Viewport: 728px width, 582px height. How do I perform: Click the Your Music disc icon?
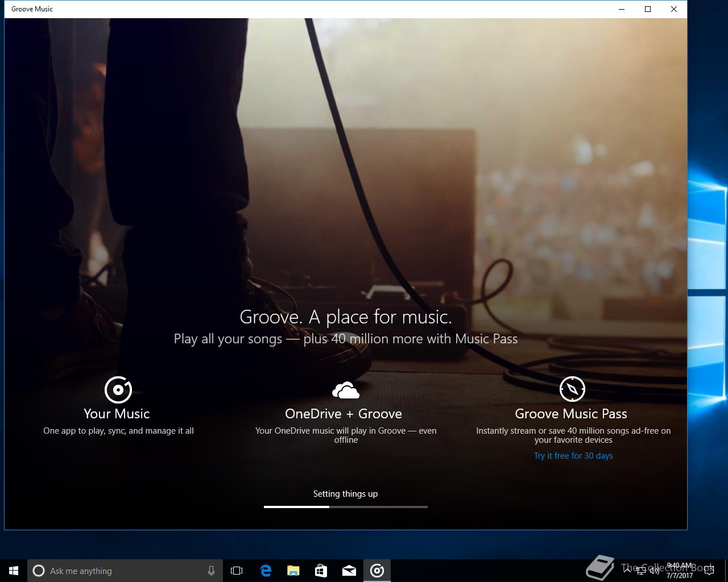point(118,390)
